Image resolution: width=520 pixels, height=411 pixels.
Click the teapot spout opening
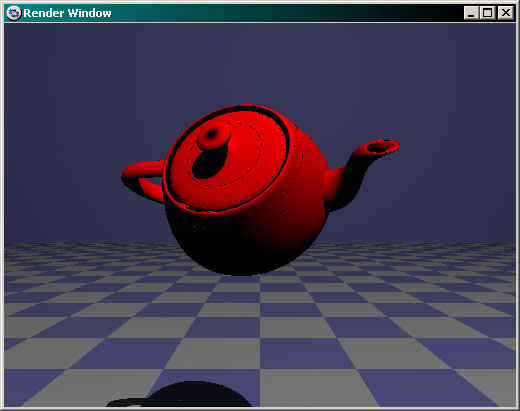(x=383, y=147)
